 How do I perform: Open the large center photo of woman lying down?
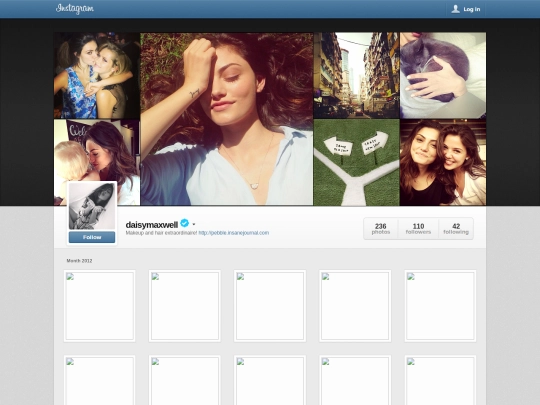tap(227, 119)
